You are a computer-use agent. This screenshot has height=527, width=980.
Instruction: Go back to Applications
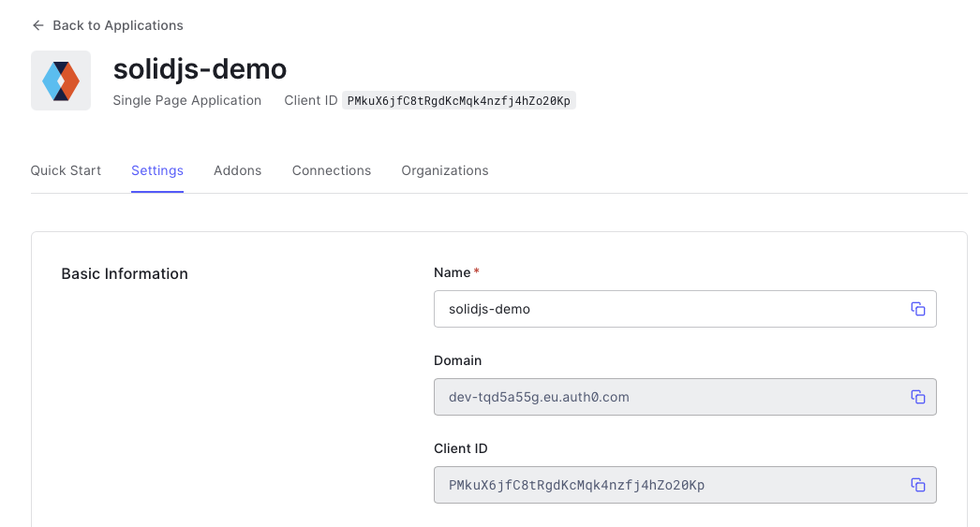(x=108, y=25)
